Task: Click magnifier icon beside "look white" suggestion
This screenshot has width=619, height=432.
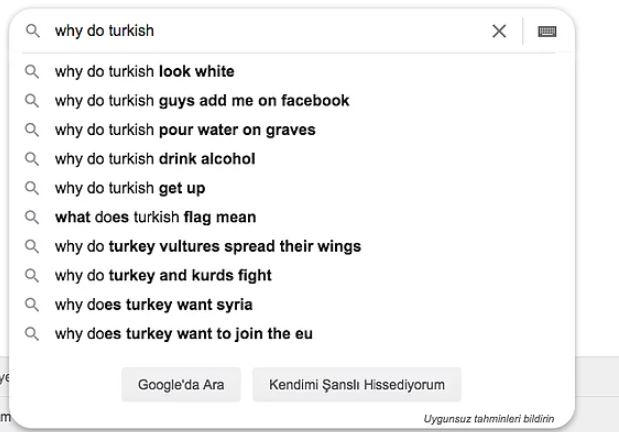Action: 33,72
